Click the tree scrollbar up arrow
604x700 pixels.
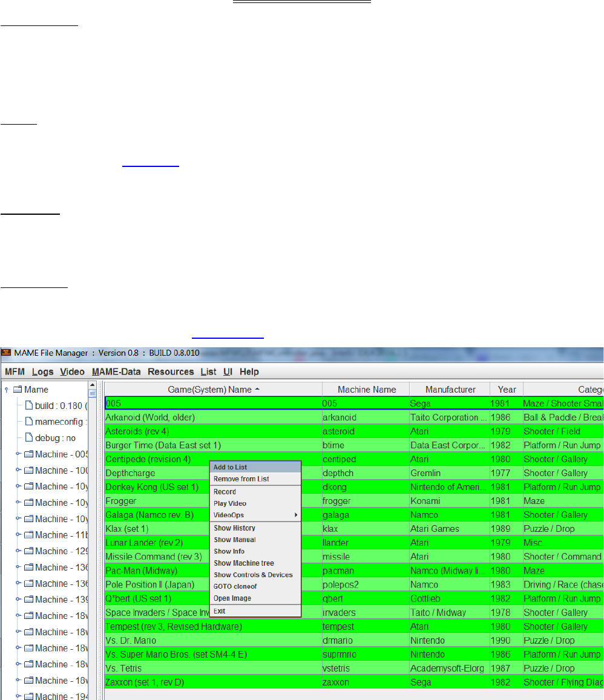coord(93,385)
